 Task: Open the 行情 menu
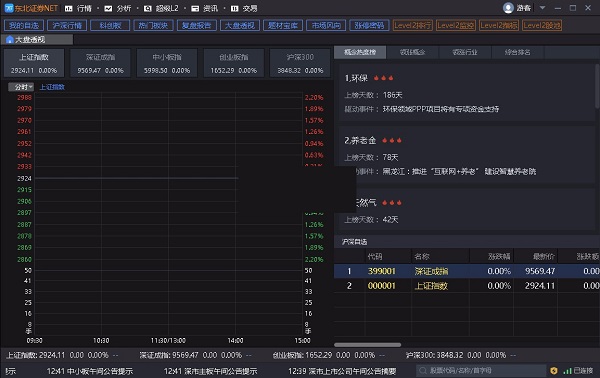pos(84,8)
